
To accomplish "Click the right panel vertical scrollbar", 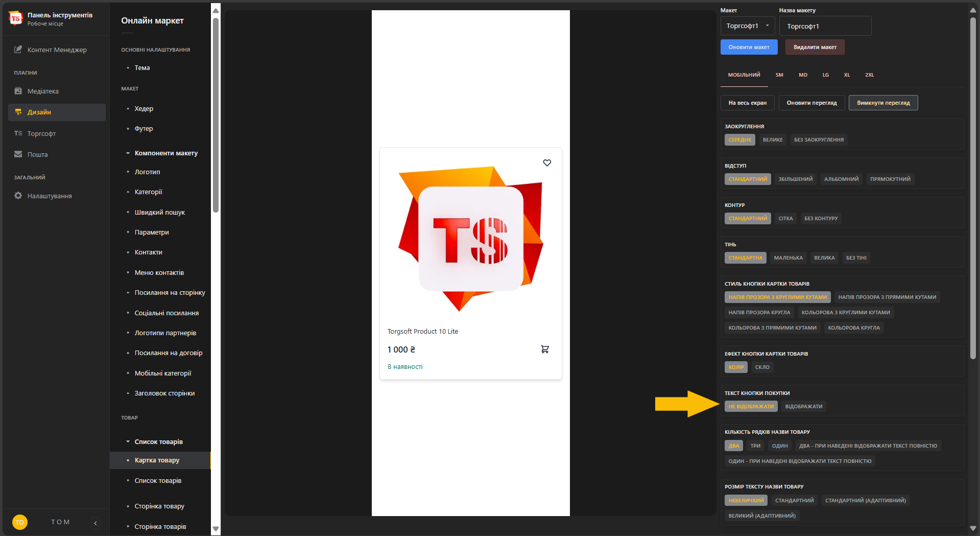I will coord(973,189).
